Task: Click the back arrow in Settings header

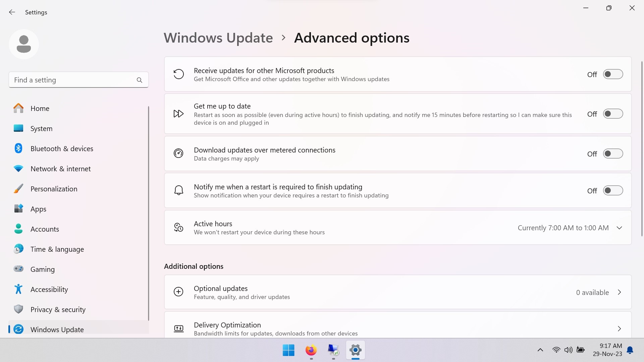Action: point(12,12)
